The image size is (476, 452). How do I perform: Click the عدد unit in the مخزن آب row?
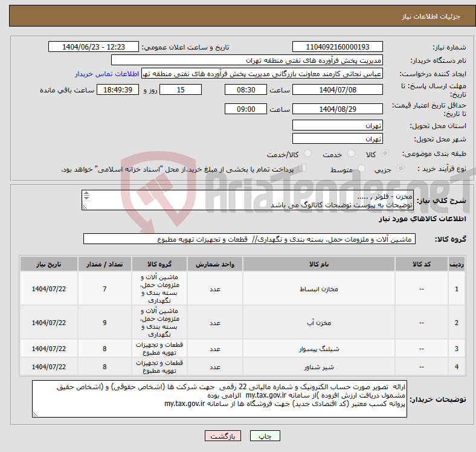point(215,323)
